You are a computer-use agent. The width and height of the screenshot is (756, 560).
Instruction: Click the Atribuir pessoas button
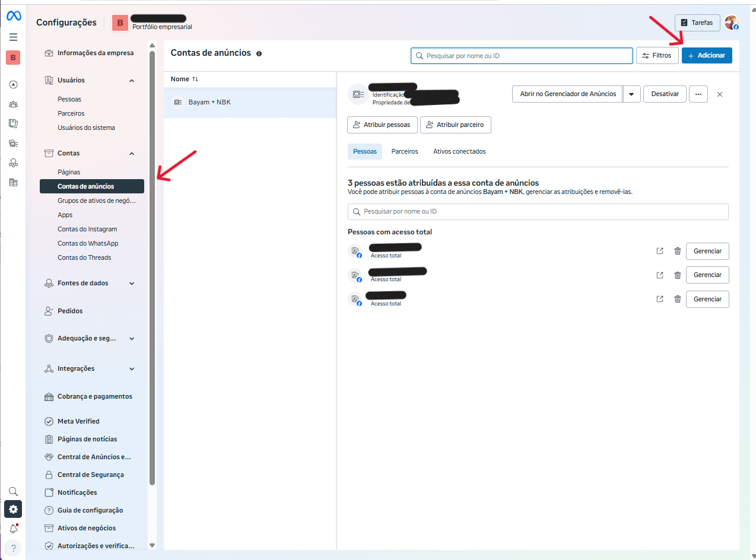pyautogui.click(x=382, y=125)
